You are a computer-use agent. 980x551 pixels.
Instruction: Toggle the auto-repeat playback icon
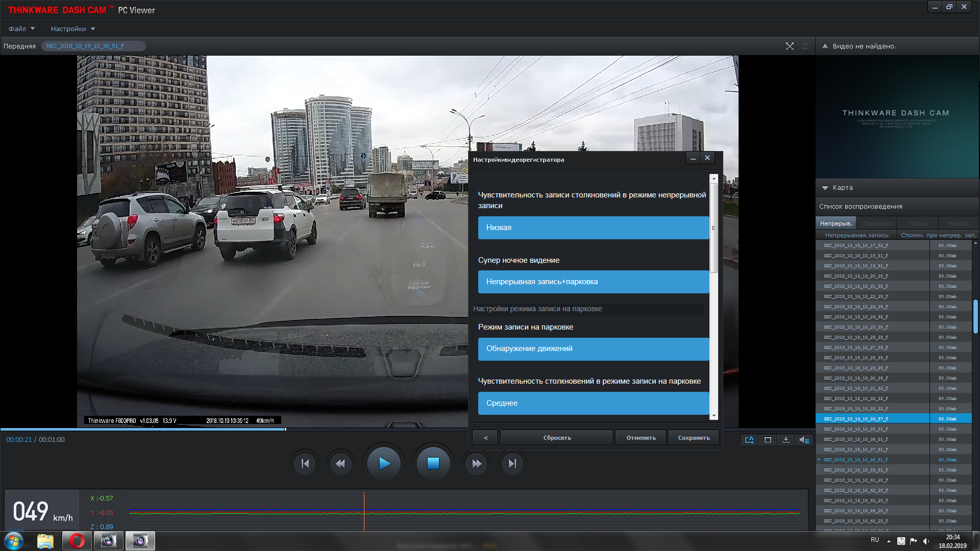pos(749,440)
